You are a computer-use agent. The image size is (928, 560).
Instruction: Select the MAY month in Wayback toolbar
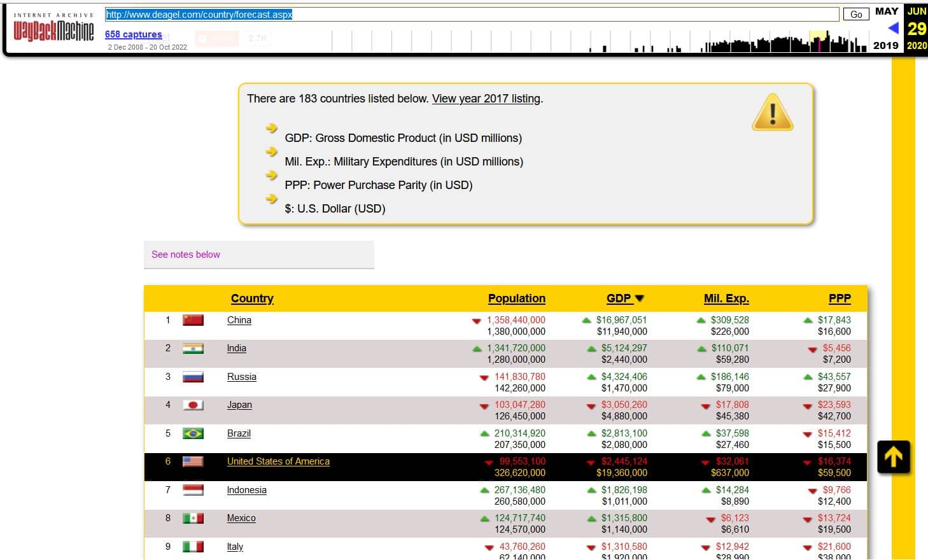(887, 11)
